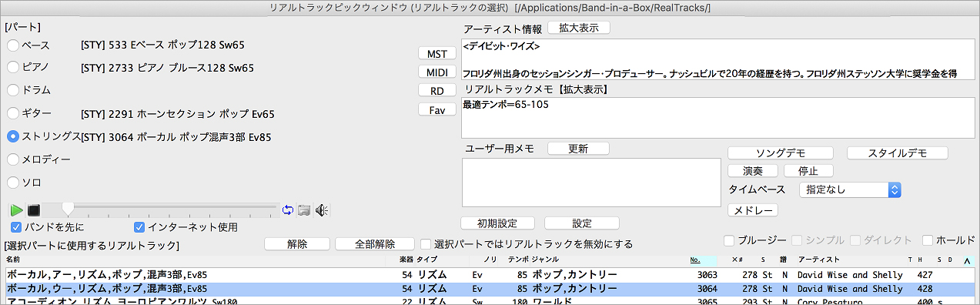
Task: Toggle the インターネット使用 checkbox
Action: pyautogui.click(x=139, y=227)
